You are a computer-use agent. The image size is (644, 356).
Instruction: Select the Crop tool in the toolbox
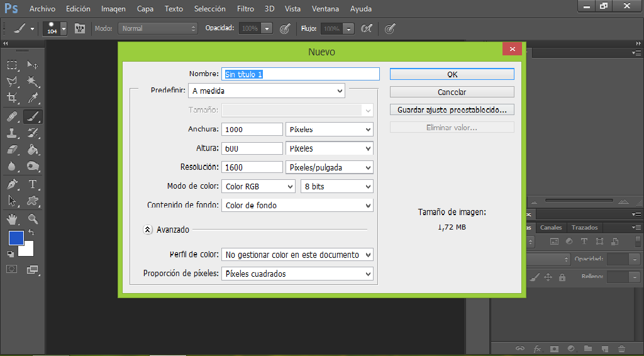click(x=12, y=98)
